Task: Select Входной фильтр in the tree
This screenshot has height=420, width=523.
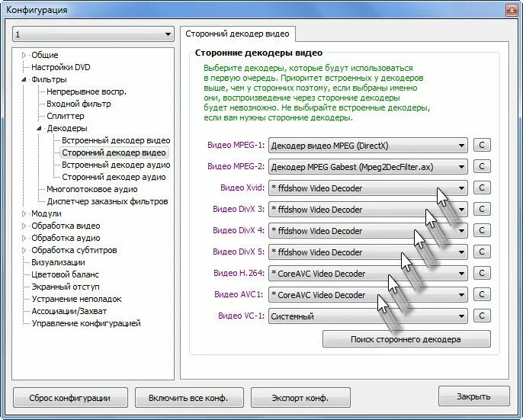Action: pos(79,104)
